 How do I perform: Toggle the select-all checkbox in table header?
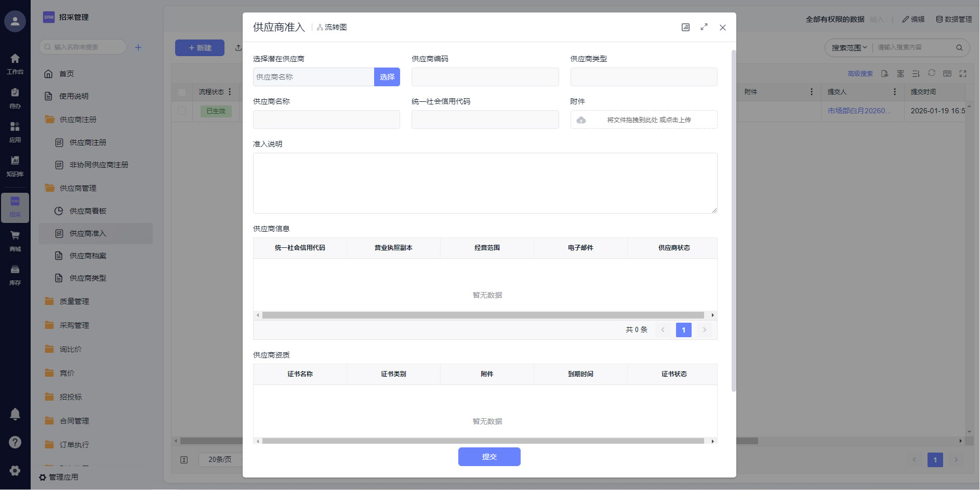[x=182, y=92]
